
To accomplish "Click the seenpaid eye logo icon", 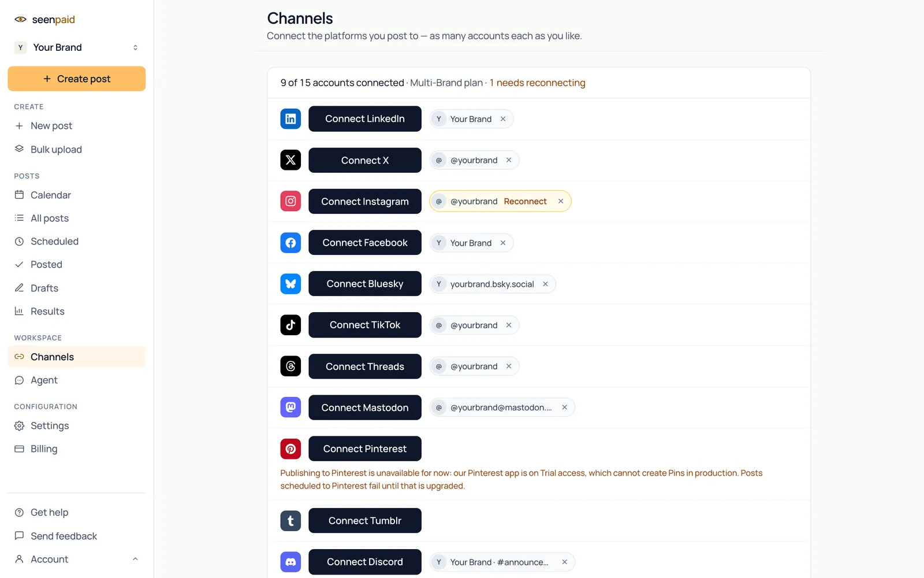I will (20, 19).
